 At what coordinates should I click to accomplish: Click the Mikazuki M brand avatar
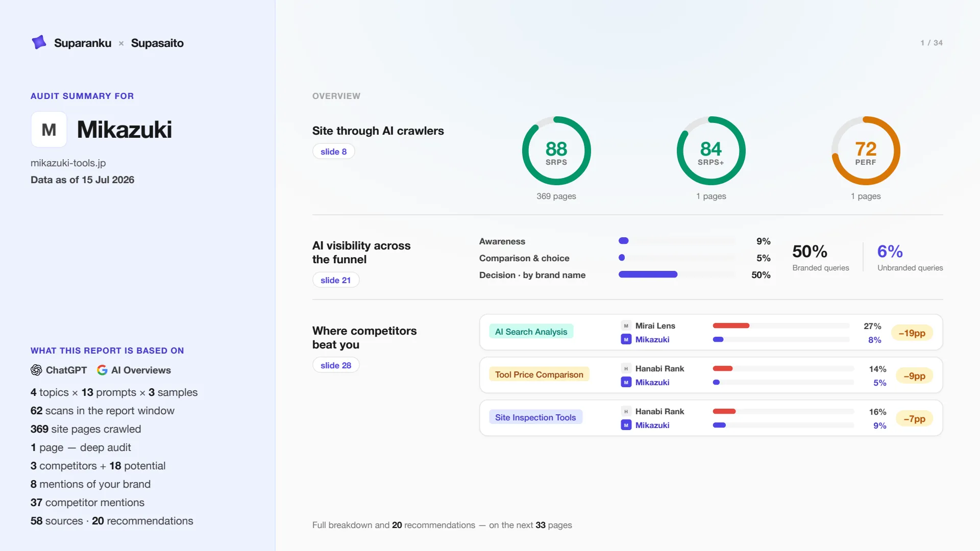pyautogui.click(x=49, y=130)
